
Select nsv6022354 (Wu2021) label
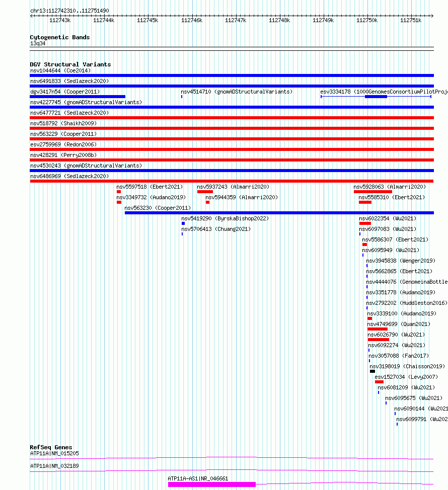click(x=388, y=218)
